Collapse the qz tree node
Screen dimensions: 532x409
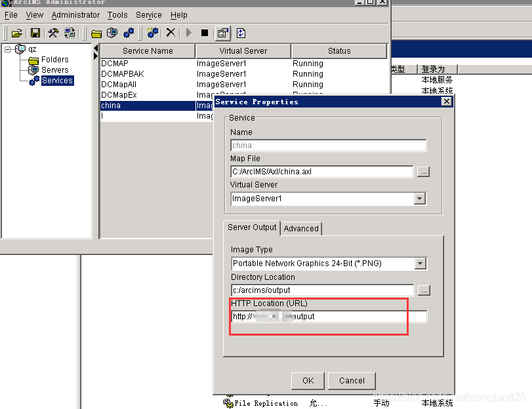click(x=7, y=50)
